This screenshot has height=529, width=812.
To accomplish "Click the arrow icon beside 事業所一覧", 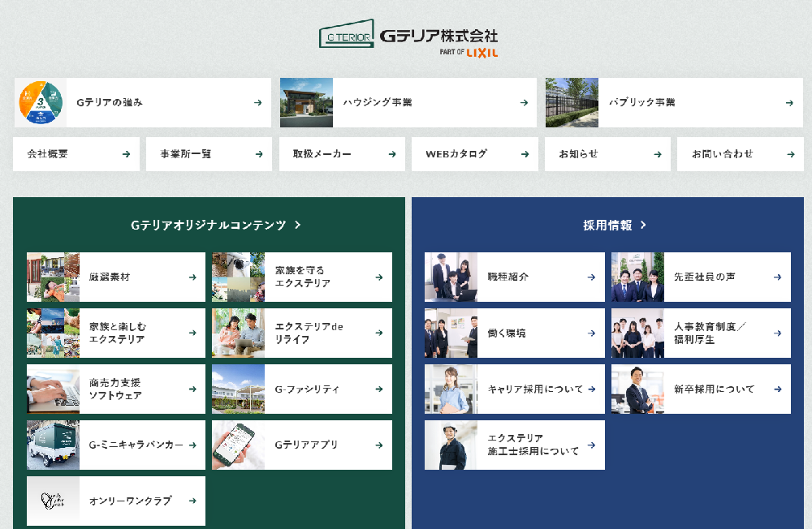I will tap(259, 154).
